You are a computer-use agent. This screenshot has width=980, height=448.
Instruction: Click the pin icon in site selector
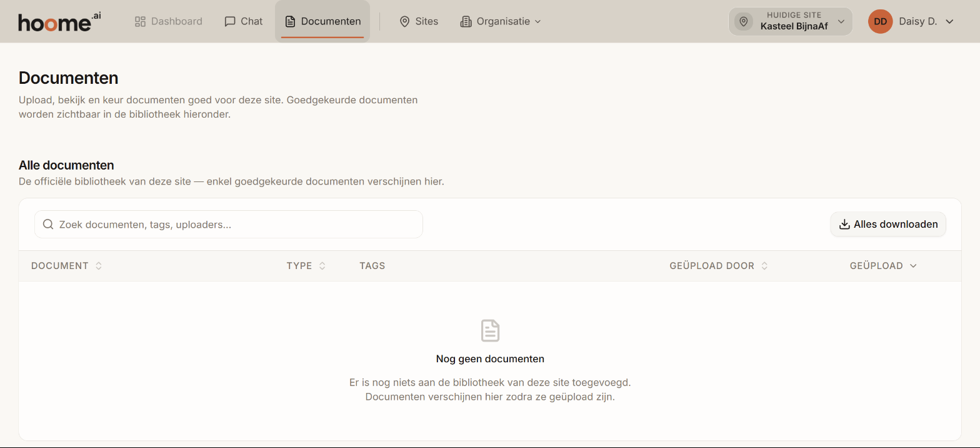coord(744,21)
